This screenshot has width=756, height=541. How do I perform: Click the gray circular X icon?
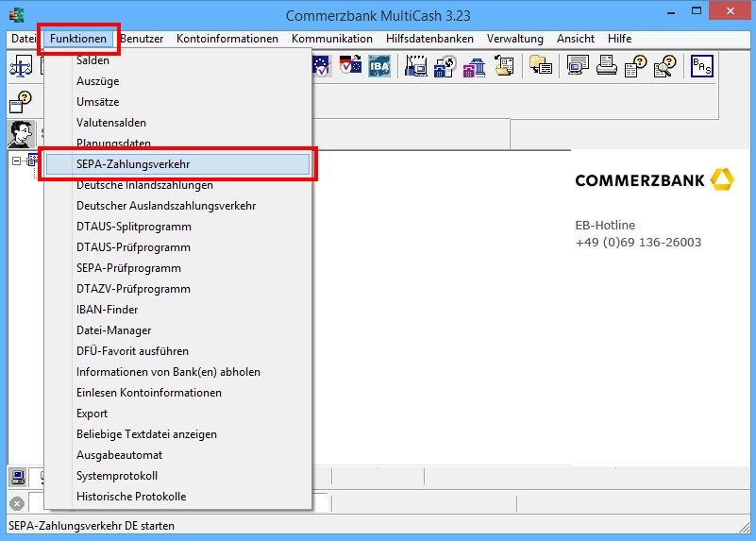(17, 504)
